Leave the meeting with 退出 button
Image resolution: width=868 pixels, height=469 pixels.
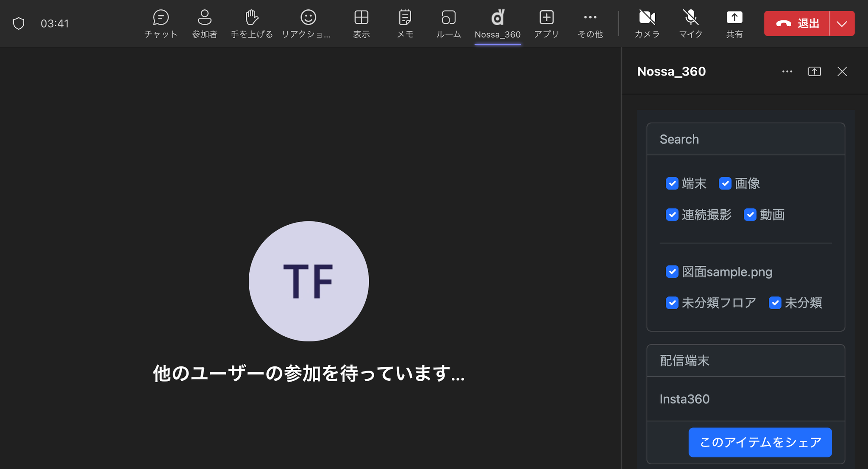(797, 24)
